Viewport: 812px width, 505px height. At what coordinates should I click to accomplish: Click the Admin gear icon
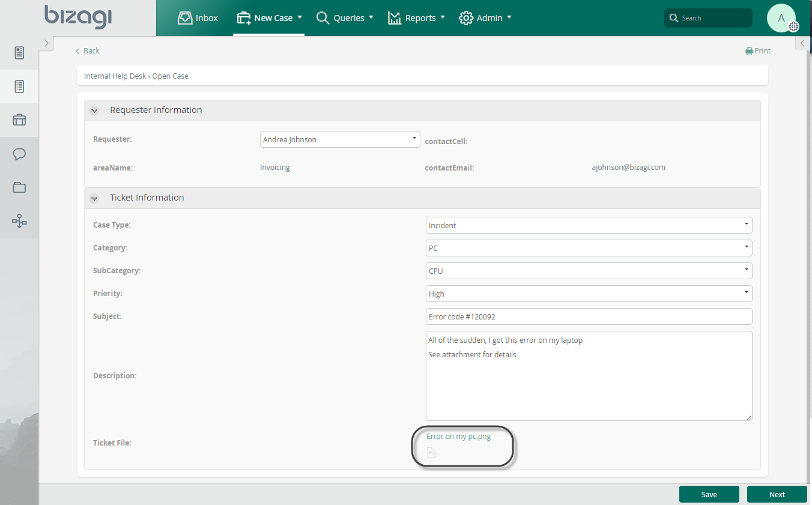(x=465, y=18)
